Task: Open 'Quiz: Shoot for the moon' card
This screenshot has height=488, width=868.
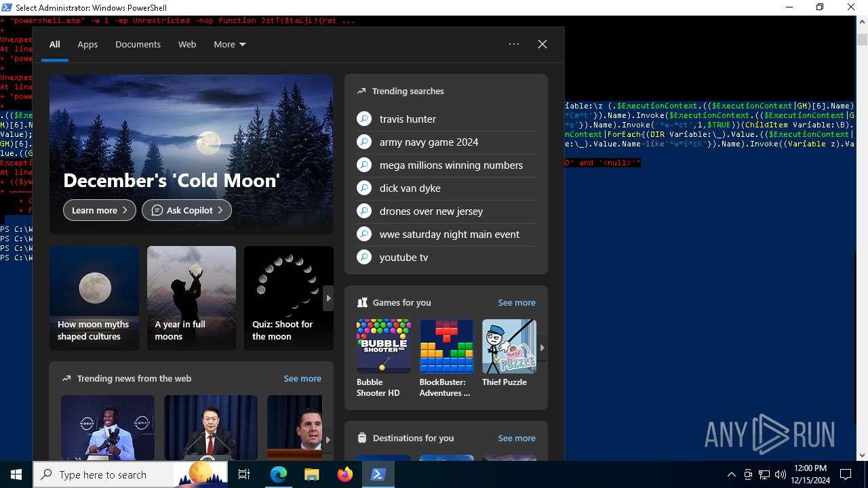Action: (288, 298)
